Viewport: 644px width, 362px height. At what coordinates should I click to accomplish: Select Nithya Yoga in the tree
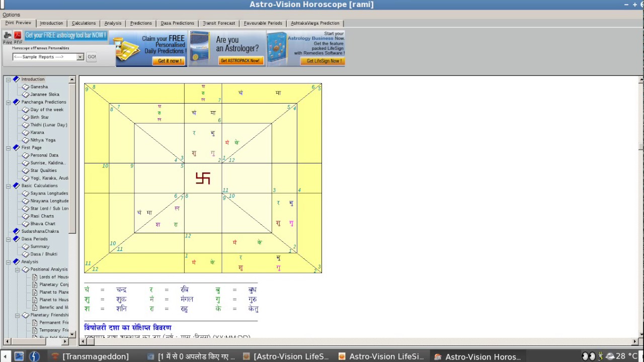pos(43,140)
